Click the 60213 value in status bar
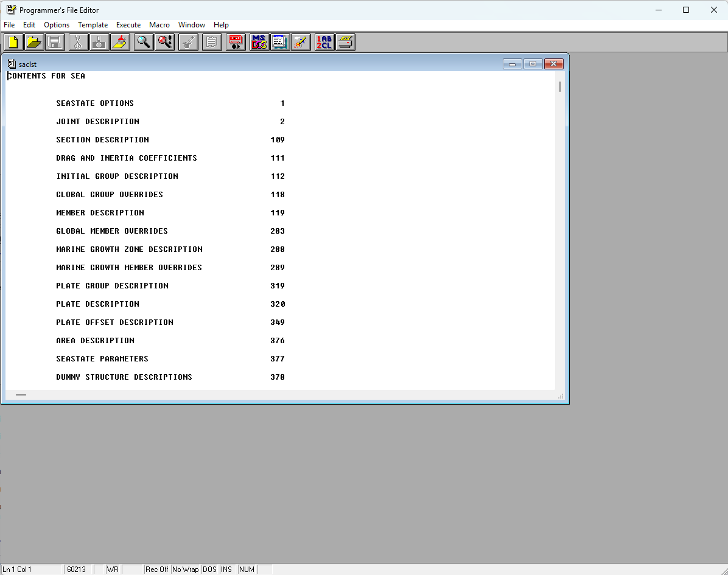The width and height of the screenshot is (728, 575). pyautogui.click(x=77, y=570)
